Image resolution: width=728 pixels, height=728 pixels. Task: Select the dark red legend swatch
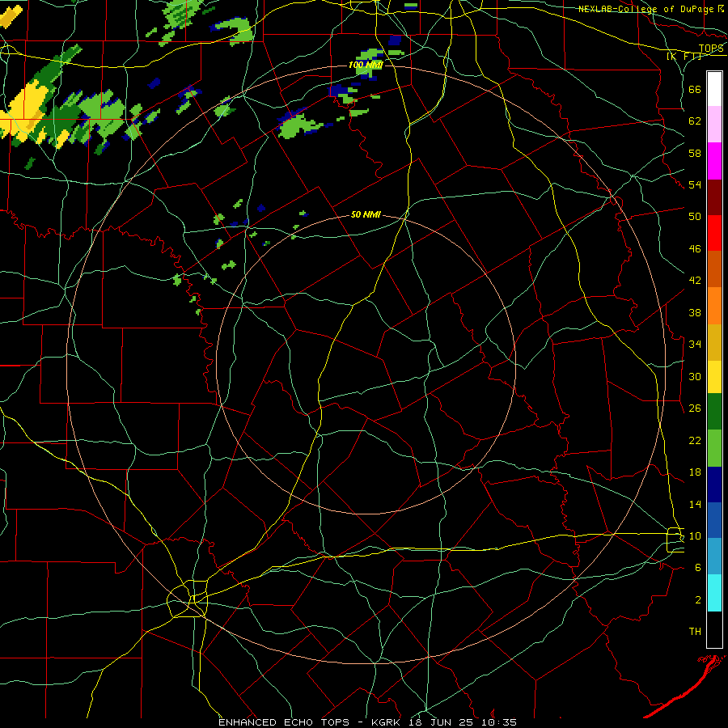tap(714, 197)
